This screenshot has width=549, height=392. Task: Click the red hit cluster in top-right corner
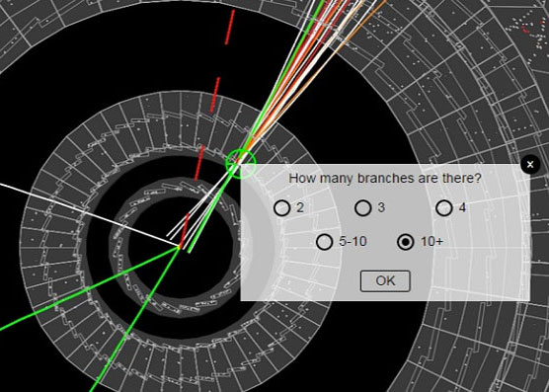(525, 30)
